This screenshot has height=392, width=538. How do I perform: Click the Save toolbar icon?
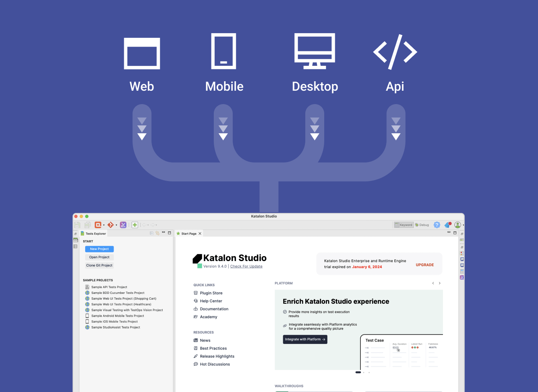click(x=77, y=225)
